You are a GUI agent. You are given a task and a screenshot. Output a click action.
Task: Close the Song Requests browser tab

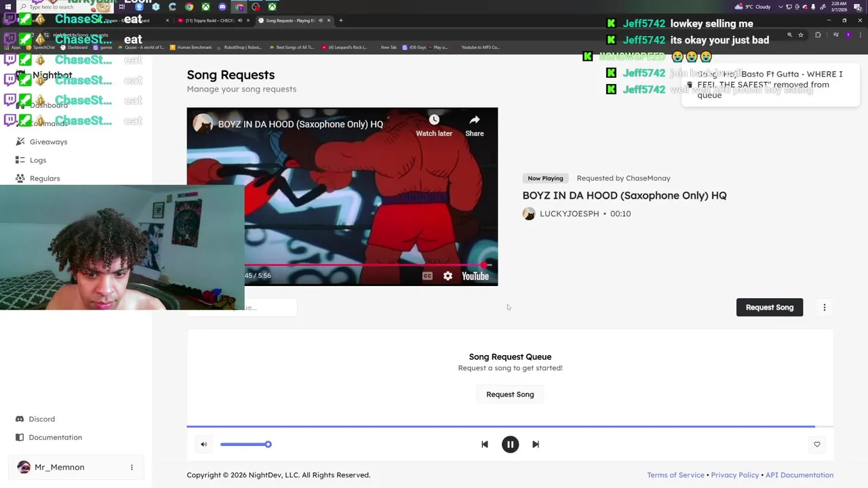(329, 20)
